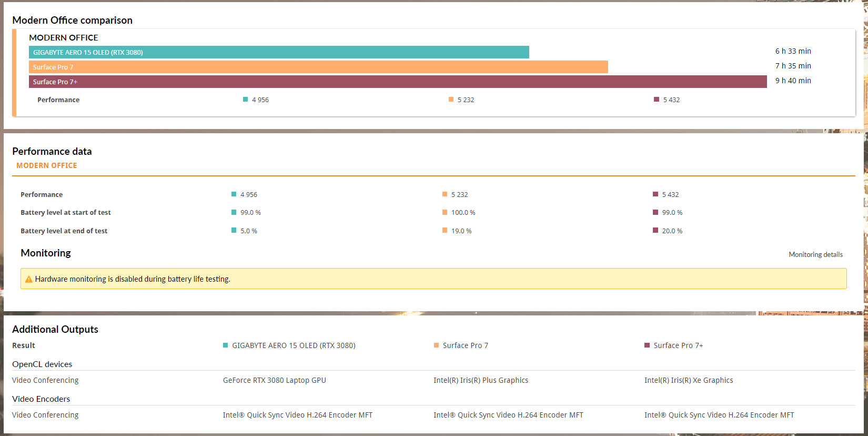Click the 'Surface Pro 7+' result column label
This screenshot has height=436, width=868.
[678, 345]
